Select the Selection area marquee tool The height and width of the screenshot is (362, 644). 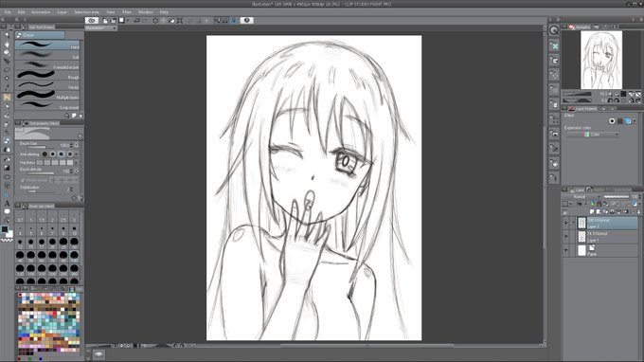(7, 70)
